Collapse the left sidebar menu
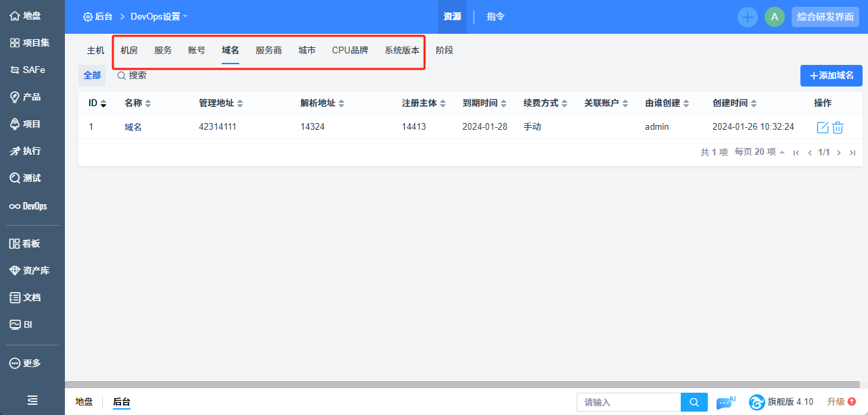Image resolution: width=868 pixels, height=415 pixels. 32,400
